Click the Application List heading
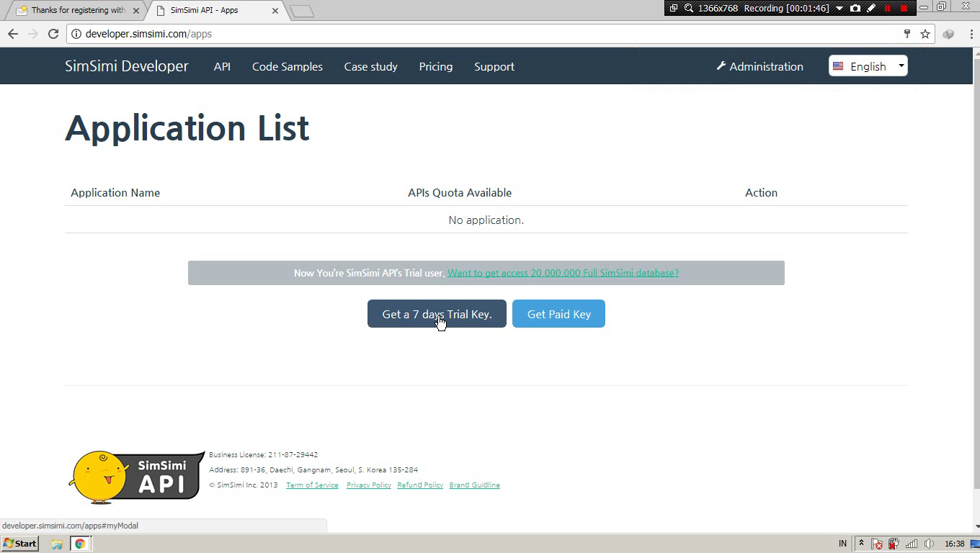This screenshot has width=980, height=553. tap(187, 128)
